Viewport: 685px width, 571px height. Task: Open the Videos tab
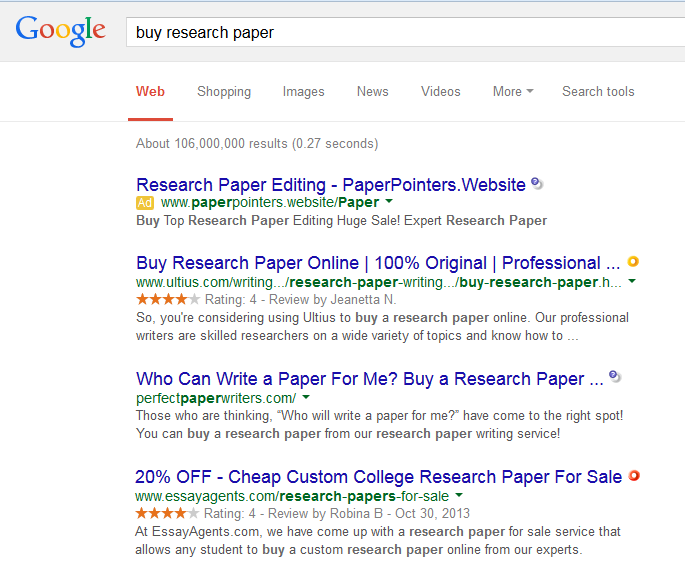[441, 91]
